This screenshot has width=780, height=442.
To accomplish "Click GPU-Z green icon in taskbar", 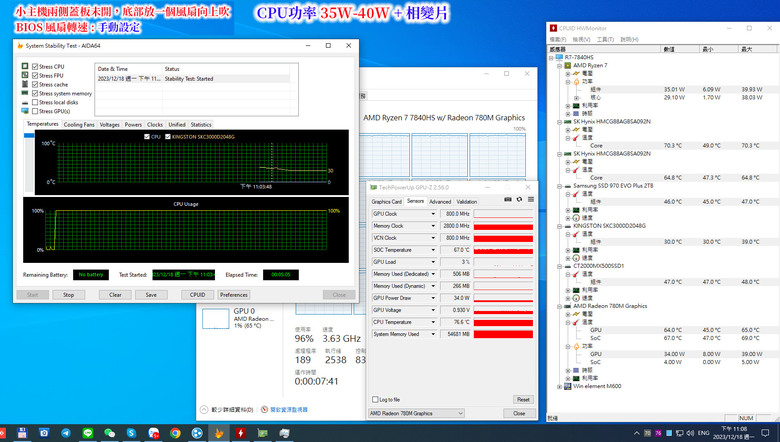I will 263,433.
